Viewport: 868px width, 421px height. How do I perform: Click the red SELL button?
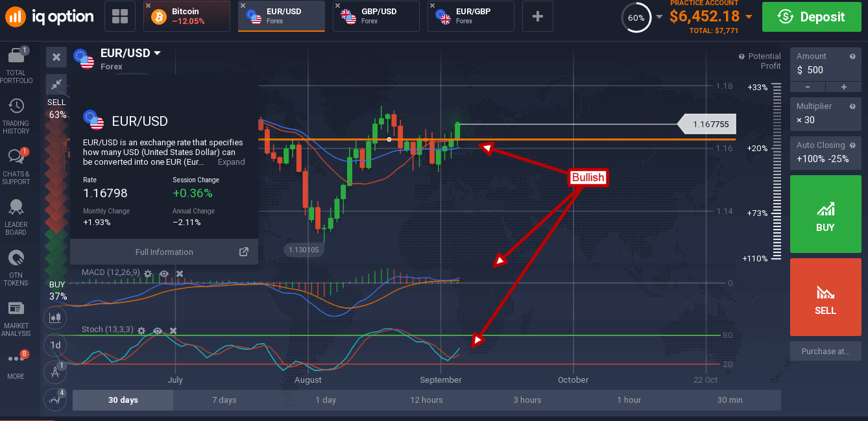[x=825, y=297]
